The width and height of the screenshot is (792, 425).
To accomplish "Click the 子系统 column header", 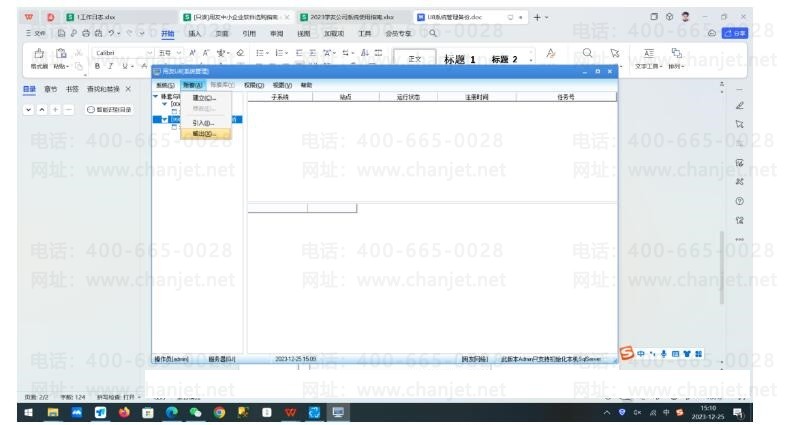I will coord(280,97).
